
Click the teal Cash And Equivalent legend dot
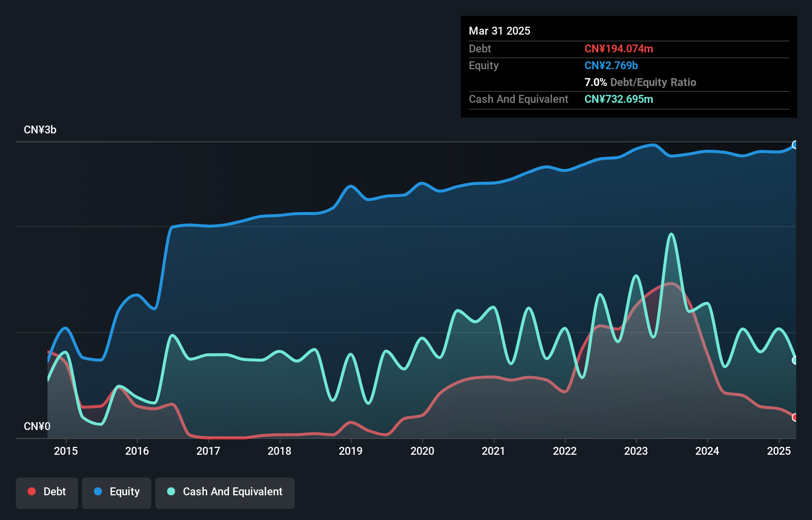point(171,491)
